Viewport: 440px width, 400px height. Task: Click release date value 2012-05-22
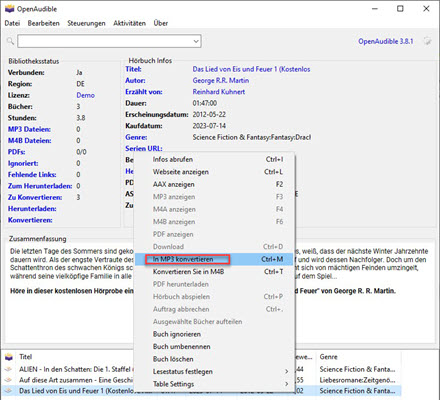click(209, 115)
